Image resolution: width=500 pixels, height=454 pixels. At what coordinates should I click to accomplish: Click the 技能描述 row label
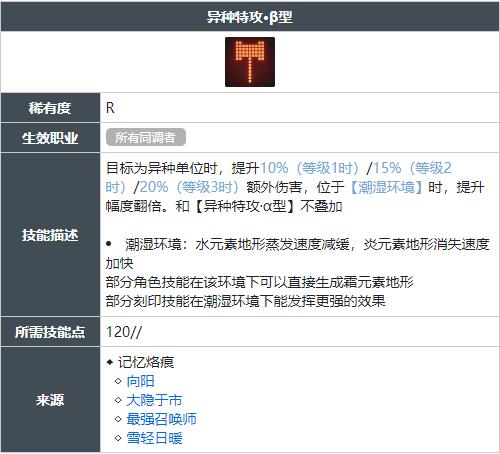tap(50, 235)
